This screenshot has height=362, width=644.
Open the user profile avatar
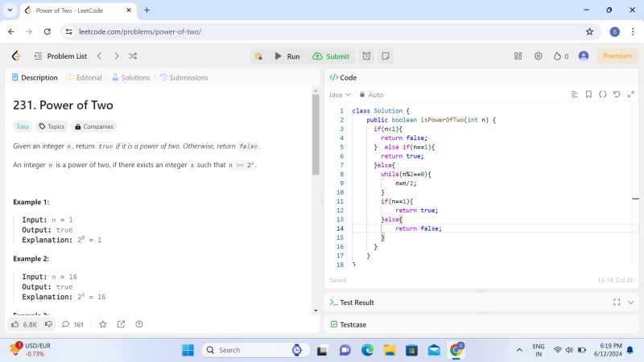[583, 56]
